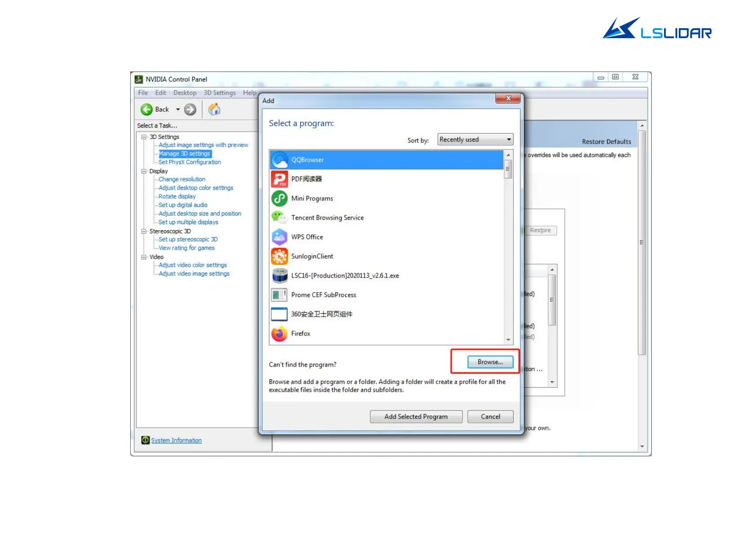Select Set up stereoscopic 3D
756x535 pixels.
point(188,239)
